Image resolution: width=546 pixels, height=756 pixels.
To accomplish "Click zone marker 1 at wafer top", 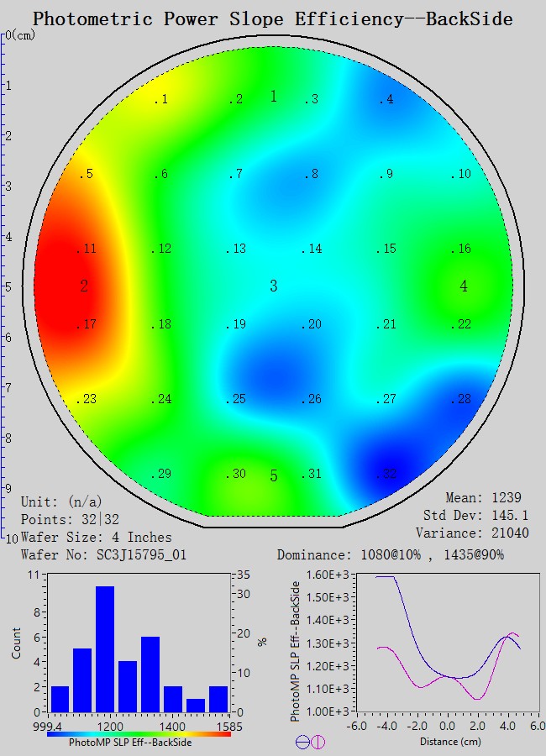I will coord(273,97).
